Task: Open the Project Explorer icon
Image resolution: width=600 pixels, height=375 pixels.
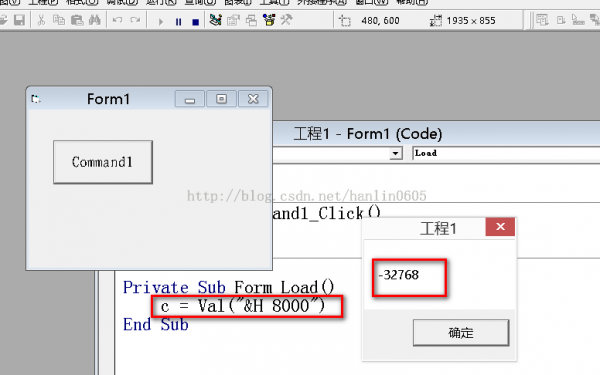Action: [x=216, y=20]
